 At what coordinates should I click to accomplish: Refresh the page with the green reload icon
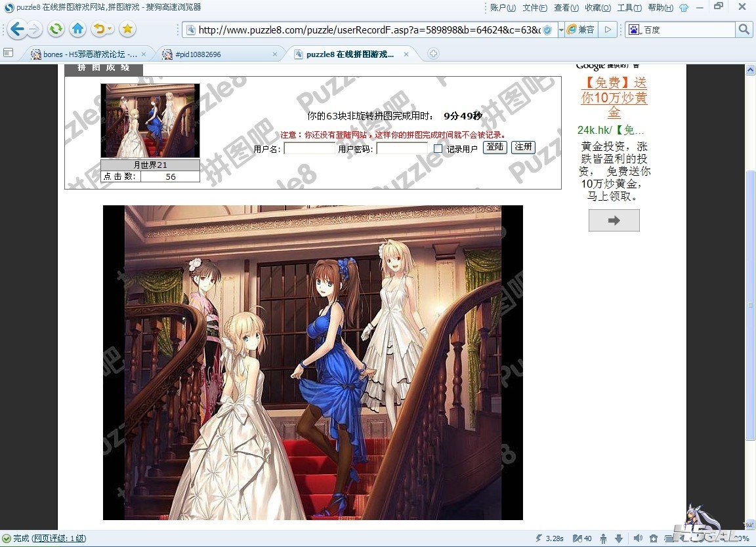coord(56,29)
